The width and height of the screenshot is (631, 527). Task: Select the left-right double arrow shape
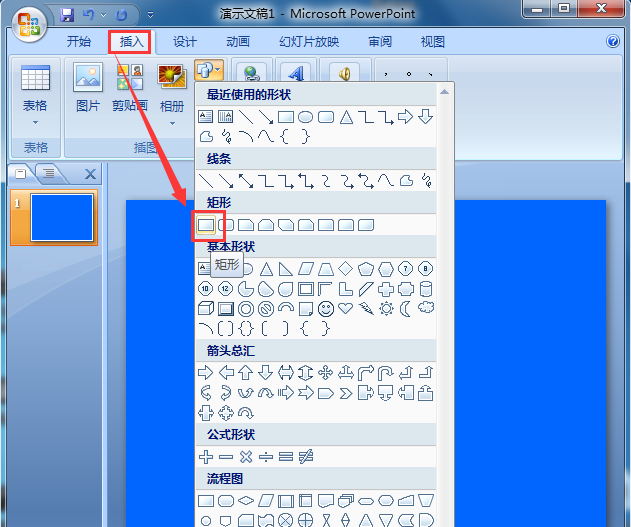(286, 373)
